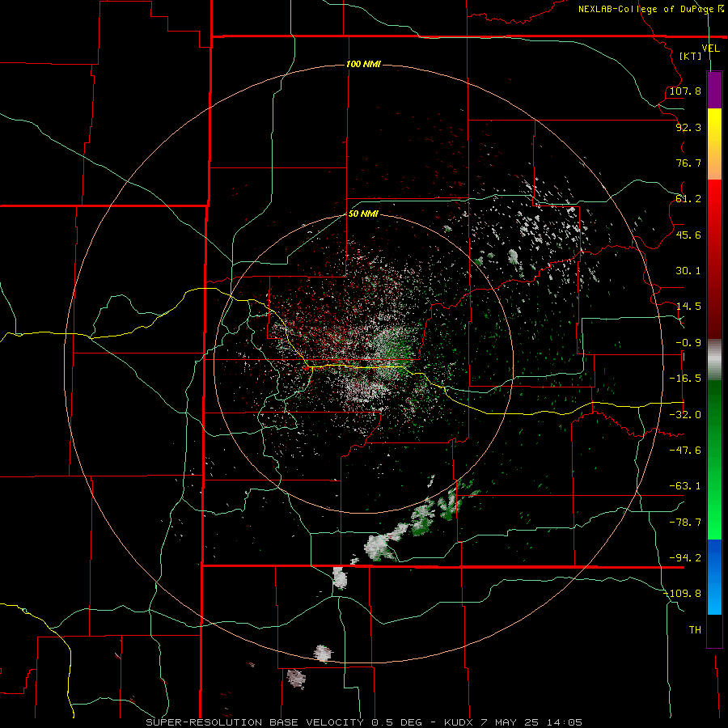
Task: Pick the purple segment of the color bar
Action: [x=714, y=90]
